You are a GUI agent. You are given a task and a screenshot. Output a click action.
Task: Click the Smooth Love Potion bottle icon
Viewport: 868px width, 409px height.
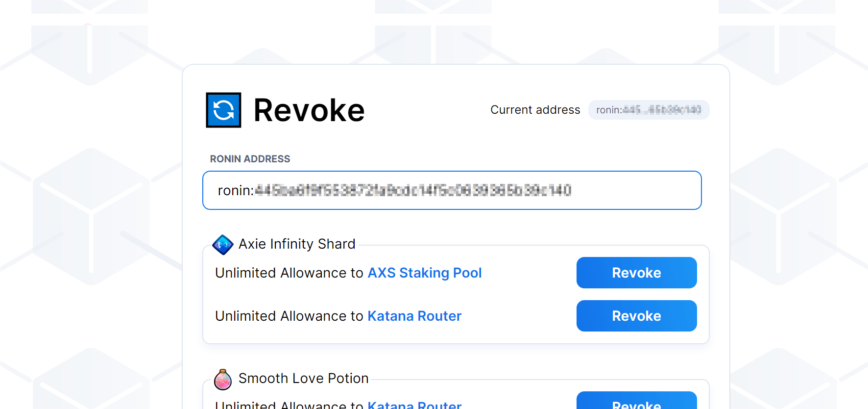coord(223,379)
